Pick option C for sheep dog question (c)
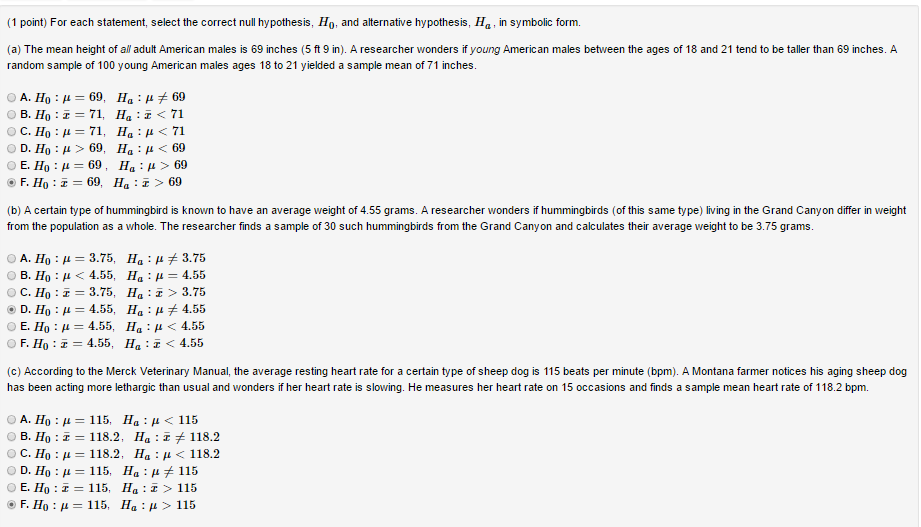The image size is (921, 527). [11, 454]
